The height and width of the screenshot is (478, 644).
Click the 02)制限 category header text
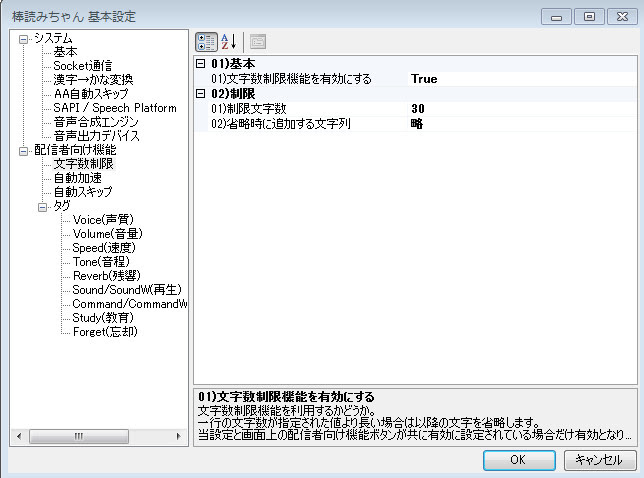point(233,94)
